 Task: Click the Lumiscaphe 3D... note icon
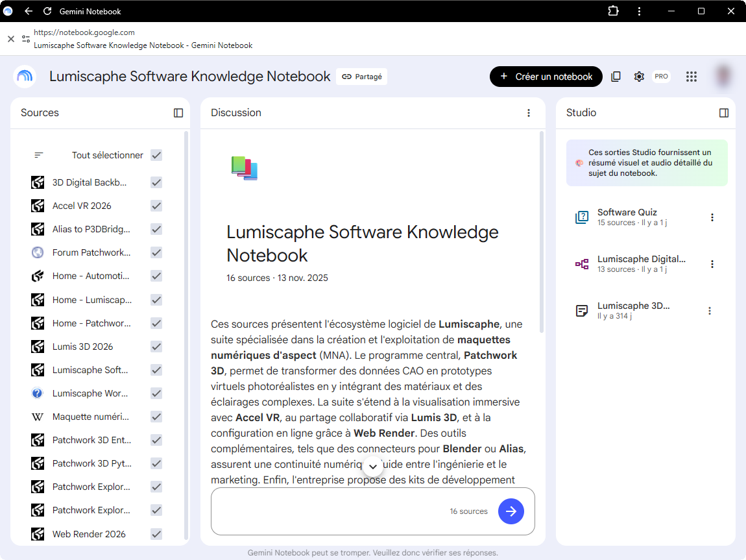click(x=582, y=311)
